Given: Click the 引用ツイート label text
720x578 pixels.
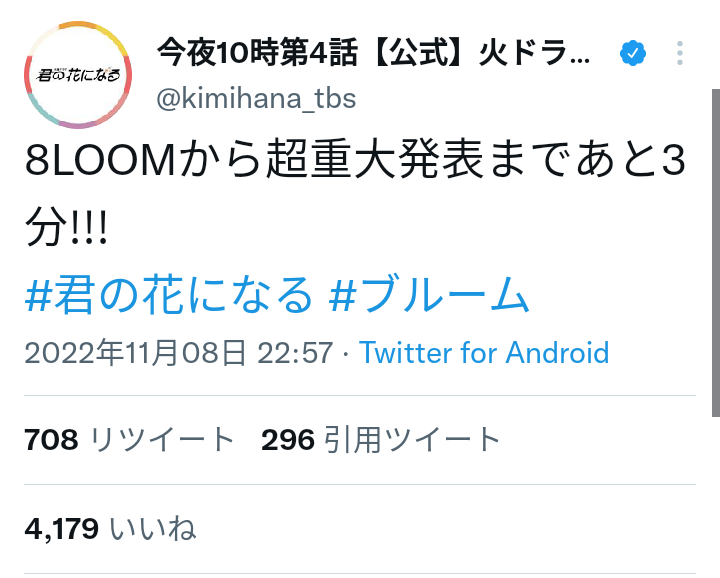Looking at the screenshot, I should [412, 439].
